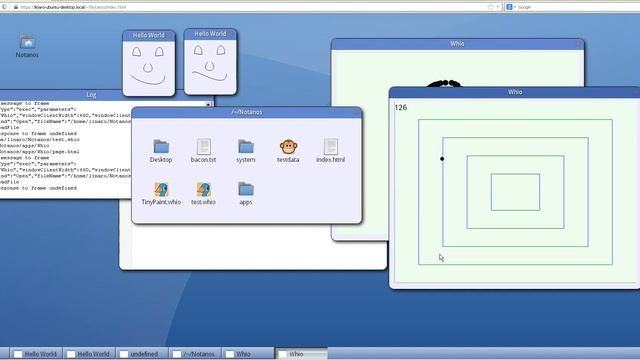640x360 pixels.
Task: Click the smiley face in the Hello World window above the Log window
Action: [x=148, y=65]
